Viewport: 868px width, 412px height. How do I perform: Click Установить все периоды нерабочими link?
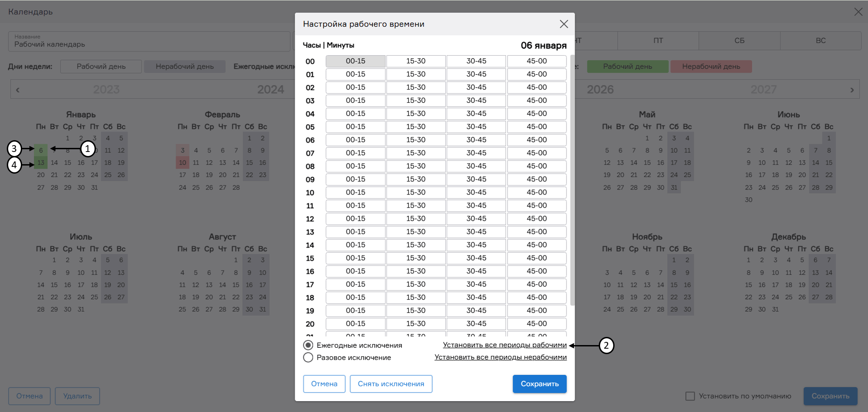tap(501, 357)
